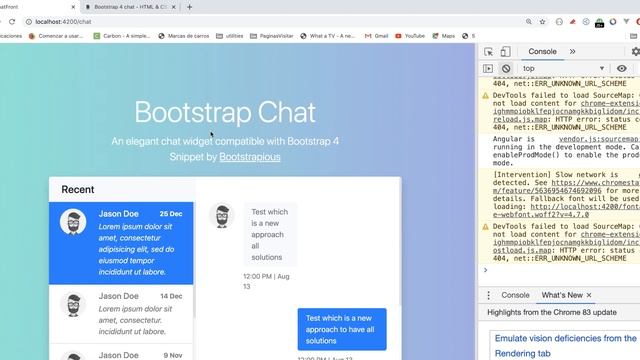Screen dimensions: 640x360
Task: Click the green V-shaped extension icon
Action: pos(626,22)
